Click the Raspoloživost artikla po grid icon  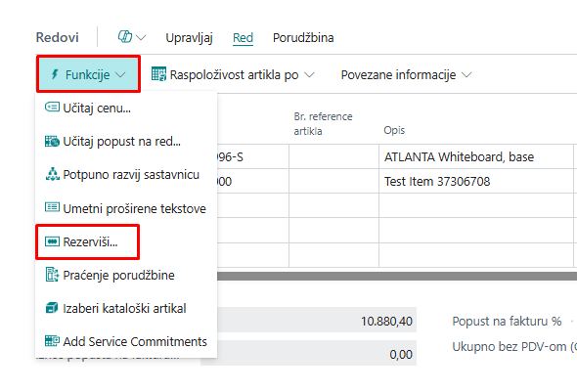(x=159, y=74)
